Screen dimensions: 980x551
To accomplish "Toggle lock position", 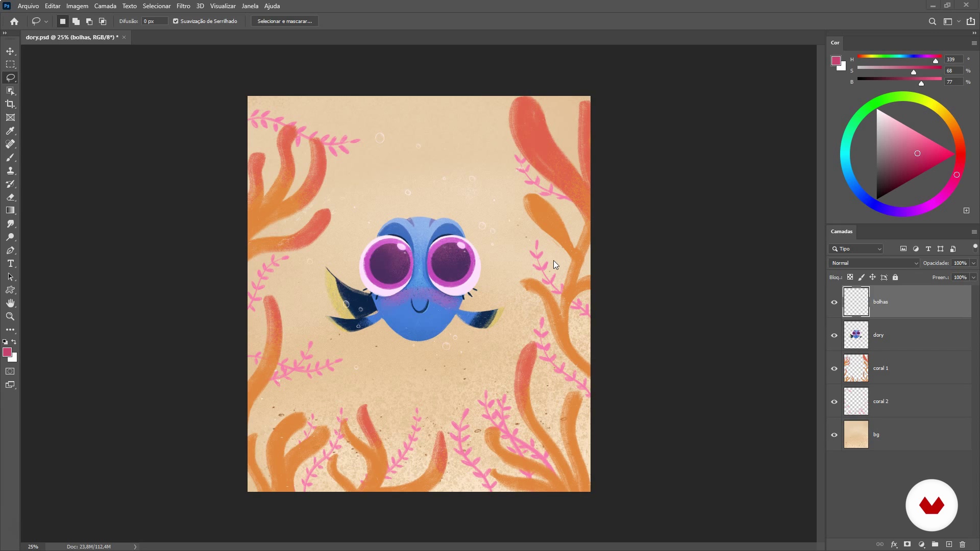I will (x=873, y=278).
